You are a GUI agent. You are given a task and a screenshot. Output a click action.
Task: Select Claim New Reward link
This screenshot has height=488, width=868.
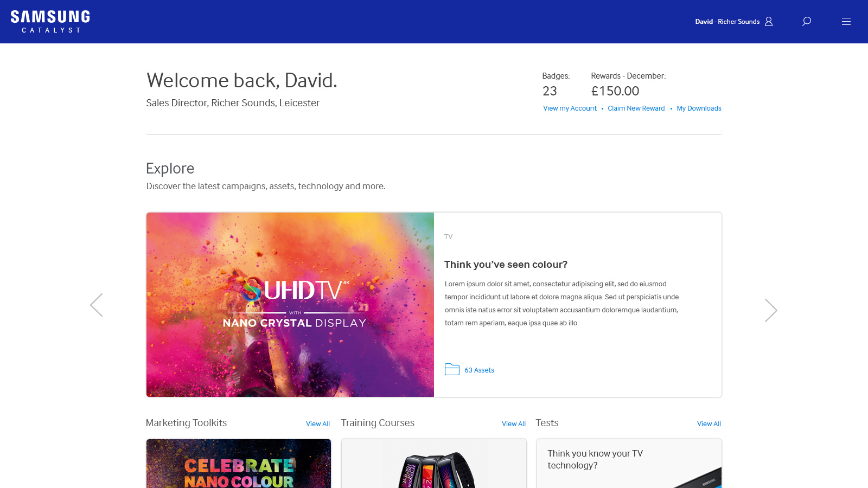click(x=636, y=108)
